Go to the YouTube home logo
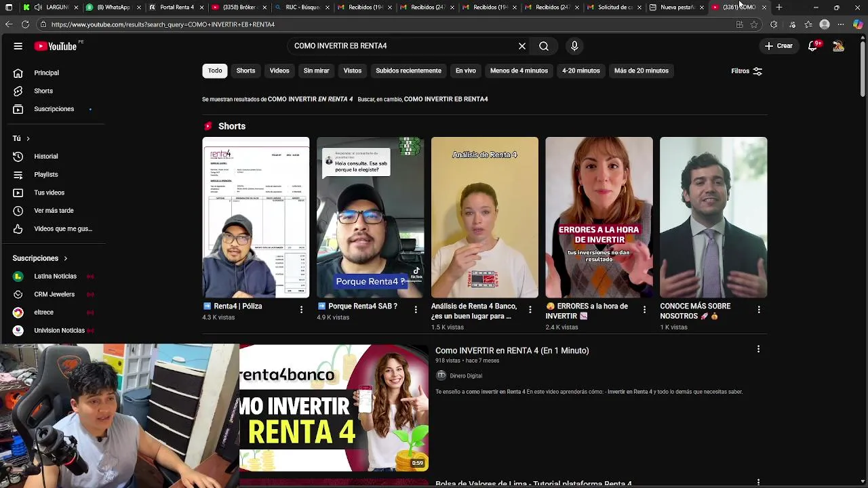 click(x=56, y=46)
